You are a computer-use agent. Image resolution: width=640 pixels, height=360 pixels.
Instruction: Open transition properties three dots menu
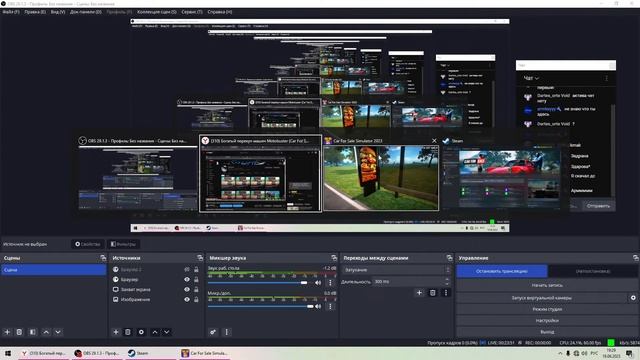click(x=446, y=293)
